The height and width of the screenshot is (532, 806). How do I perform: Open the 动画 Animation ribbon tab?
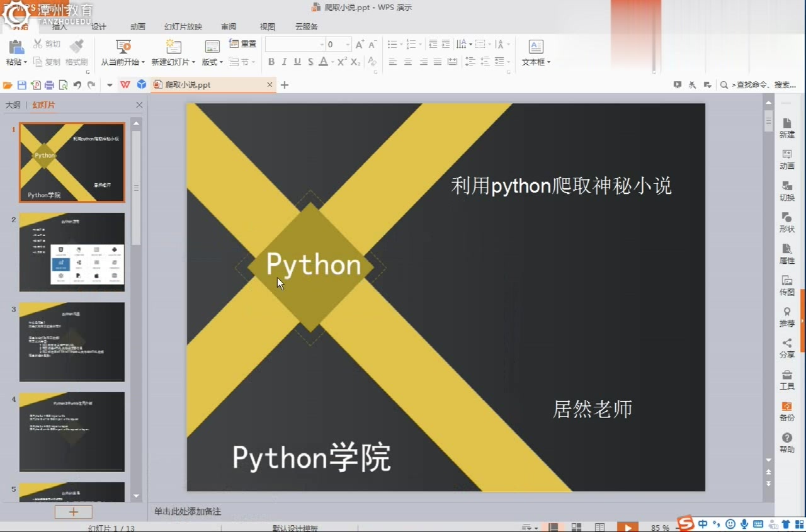pyautogui.click(x=138, y=26)
